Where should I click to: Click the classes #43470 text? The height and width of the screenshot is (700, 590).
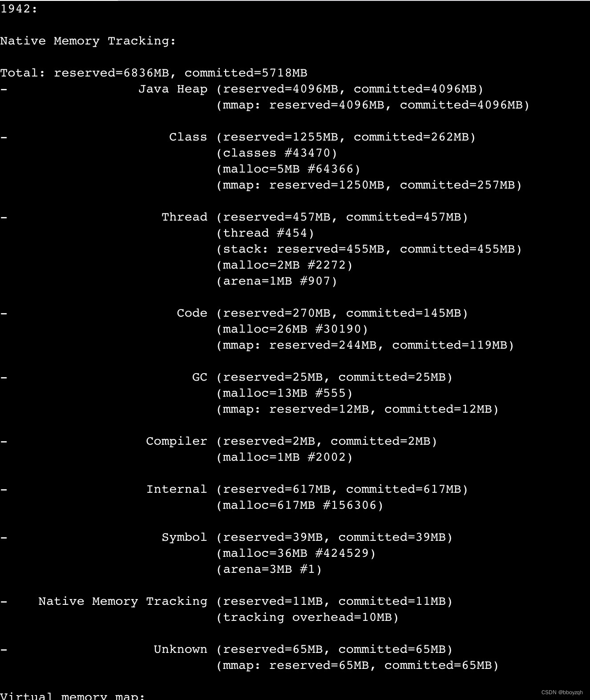pyautogui.click(x=277, y=153)
